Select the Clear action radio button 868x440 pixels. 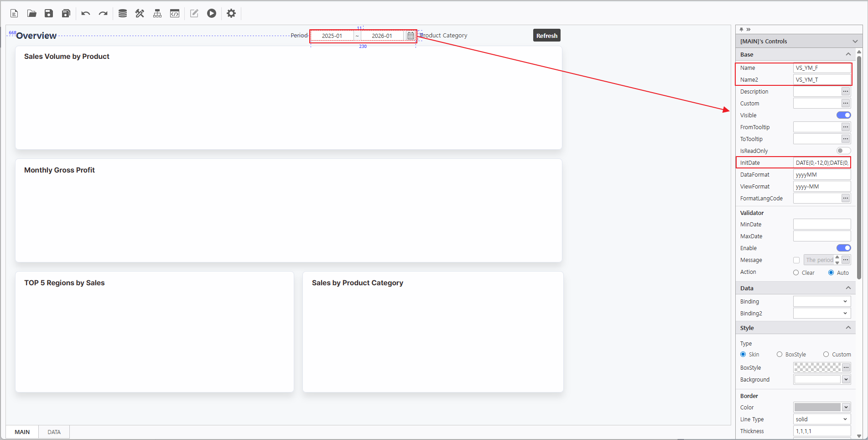(x=796, y=272)
